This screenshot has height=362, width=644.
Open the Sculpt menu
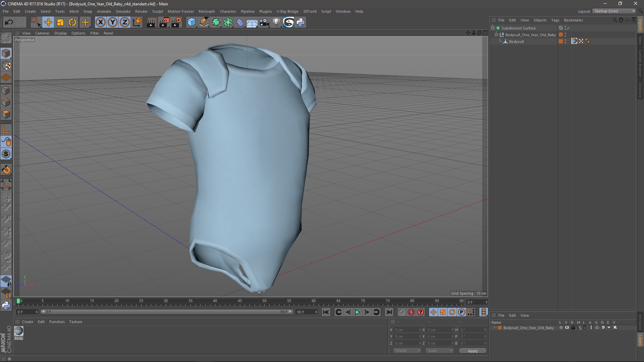click(x=157, y=11)
